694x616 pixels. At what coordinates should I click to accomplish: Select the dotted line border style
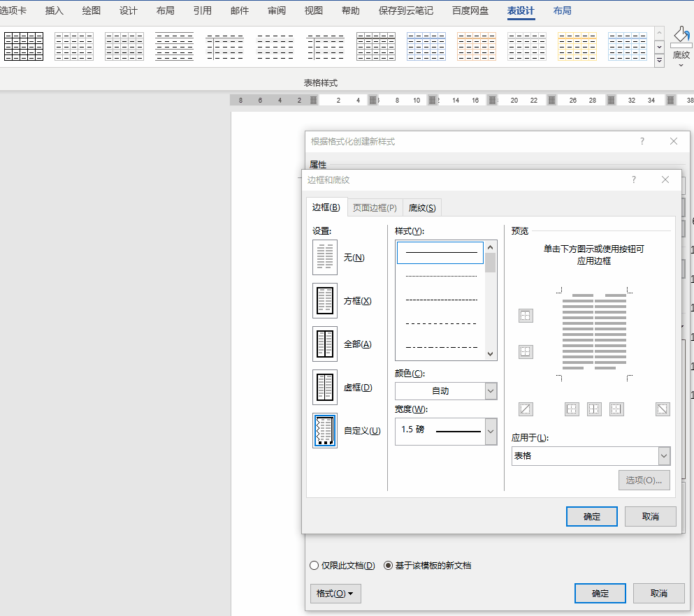(x=441, y=276)
